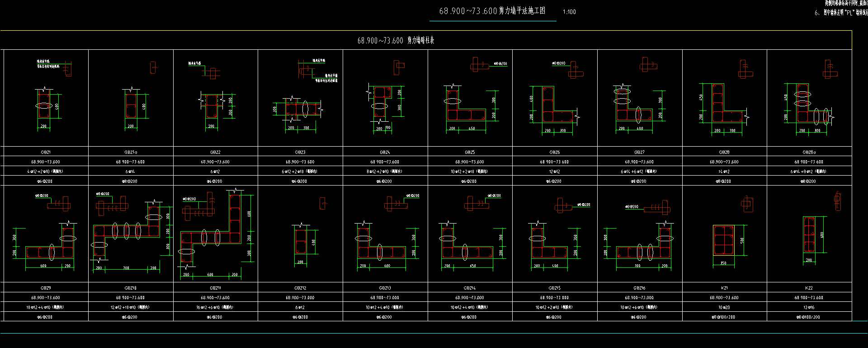Select the 12⌀12 rebar text under GBZ6
Image resolution: width=868 pixels, height=348 pixels.
coord(555,172)
